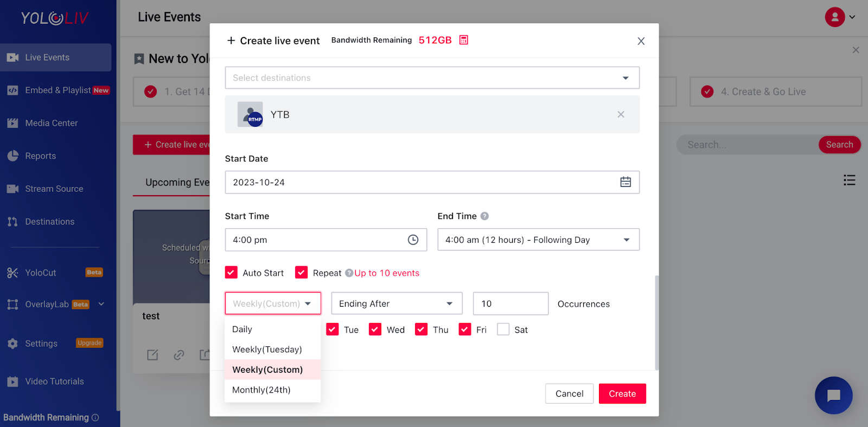The width and height of the screenshot is (868, 427).
Task: Click Cancel to dismiss the dialog
Action: [x=569, y=393]
